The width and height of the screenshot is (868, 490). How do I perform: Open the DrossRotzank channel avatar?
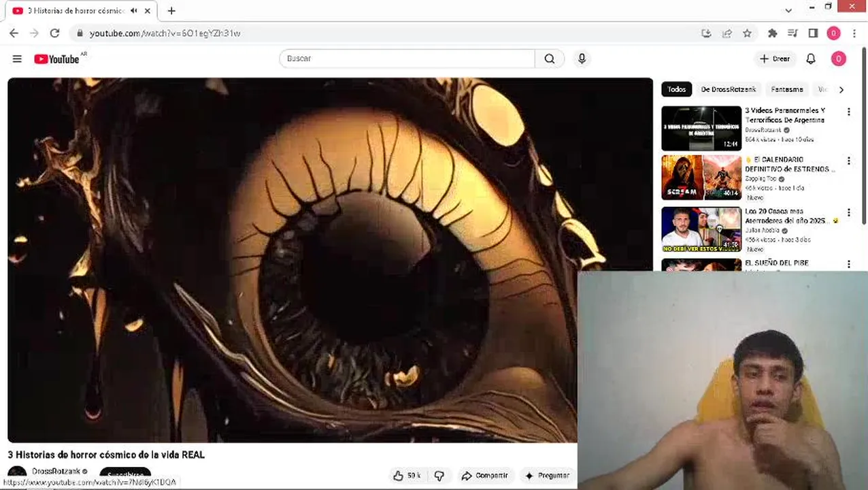tap(17, 474)
